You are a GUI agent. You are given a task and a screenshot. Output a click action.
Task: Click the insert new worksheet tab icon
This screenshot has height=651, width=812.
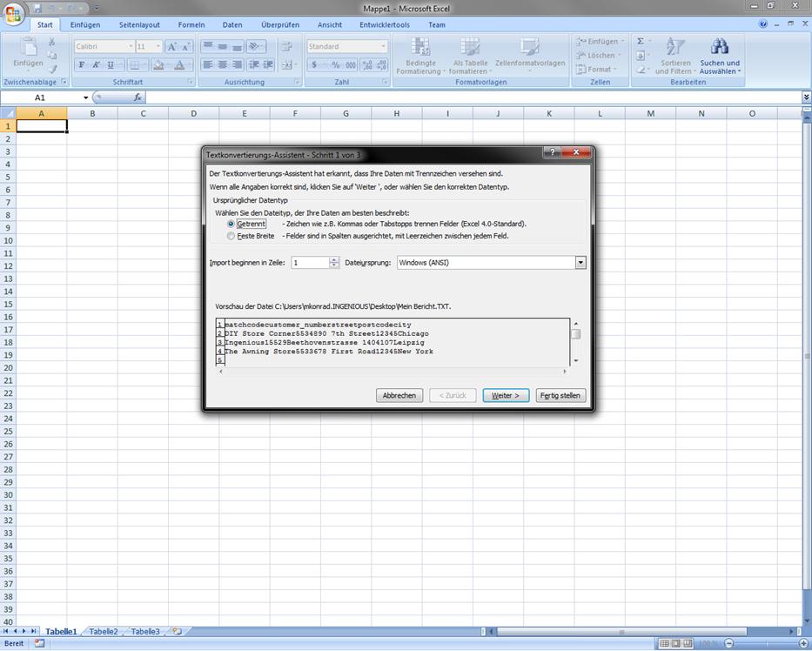[177, 632]
